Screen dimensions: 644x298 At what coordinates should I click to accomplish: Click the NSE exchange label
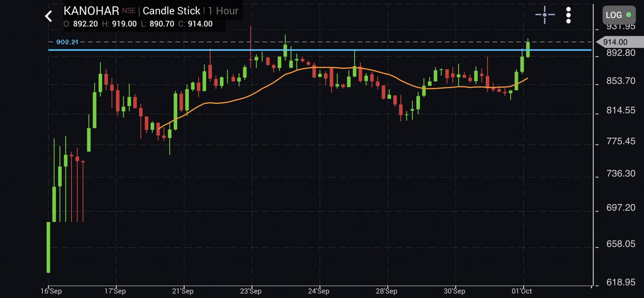pos(128,11)
